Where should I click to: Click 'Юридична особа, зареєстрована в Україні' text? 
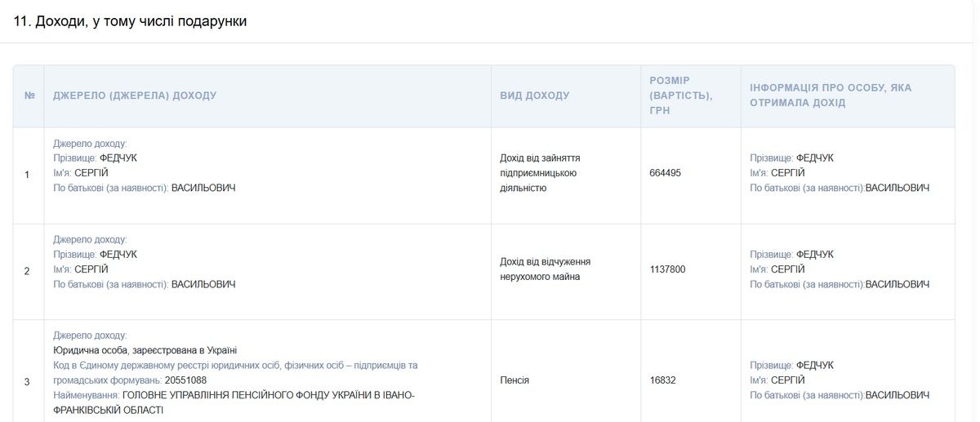coord(145,350)
